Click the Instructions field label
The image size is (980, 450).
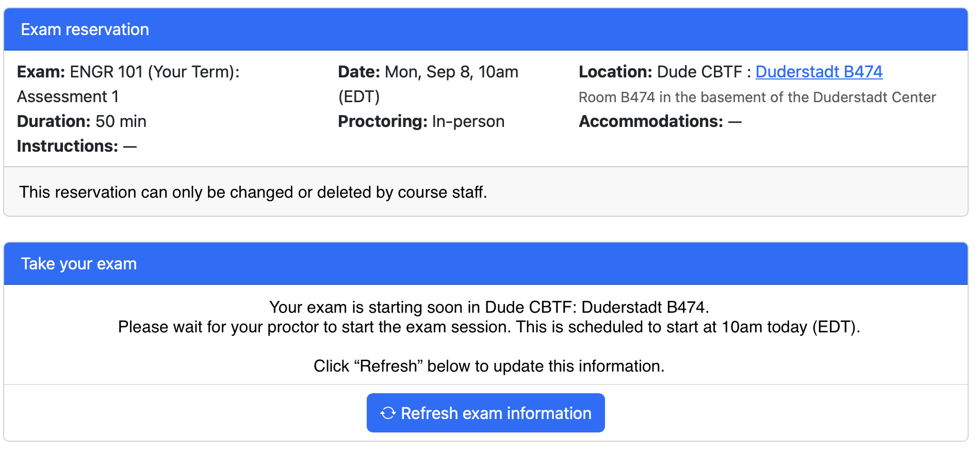[68, 146]
